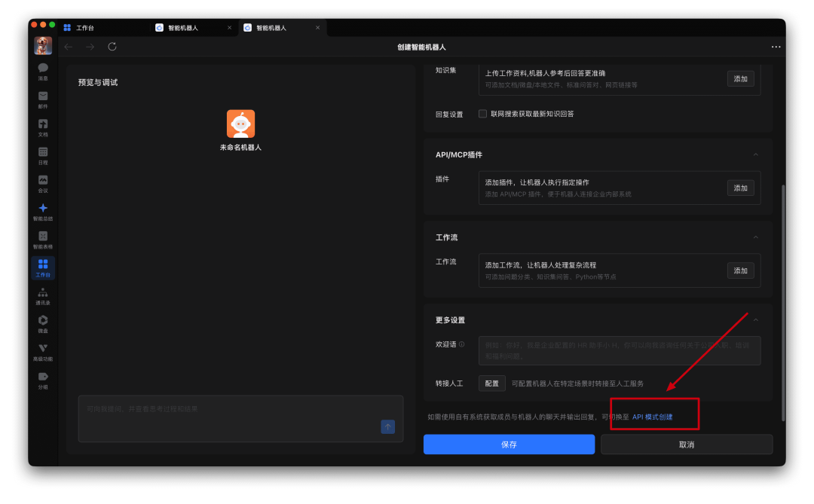Click the send arrow in debug chat
The width and height of the screenshot is (814, 504).
pos(387,426)
